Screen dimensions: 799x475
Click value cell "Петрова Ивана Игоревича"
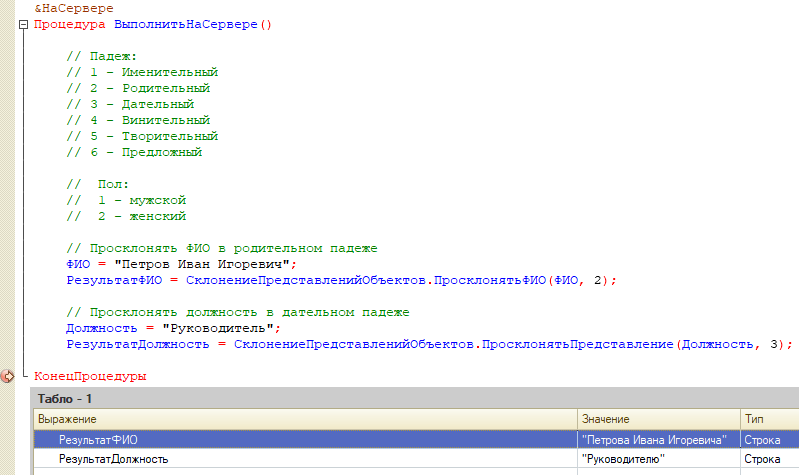tap(653, 439)
